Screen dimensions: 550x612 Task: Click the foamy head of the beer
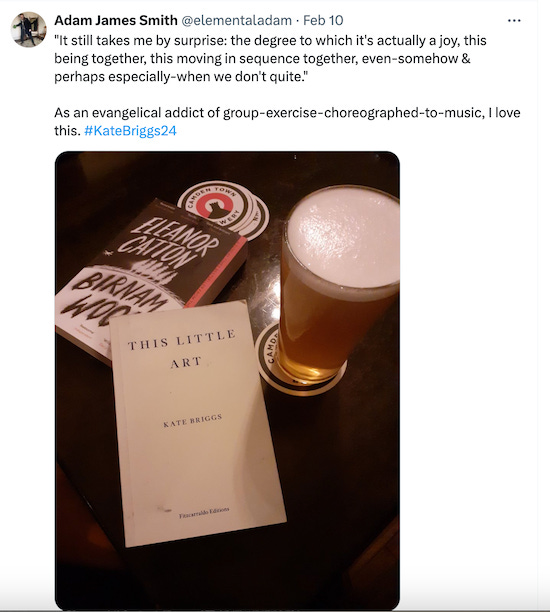(342, 239)
